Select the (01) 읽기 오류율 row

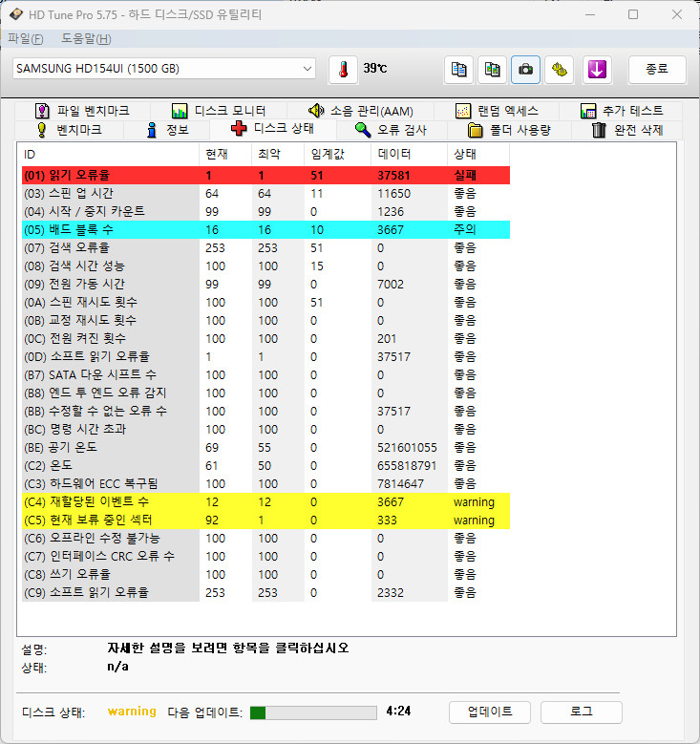265,175
